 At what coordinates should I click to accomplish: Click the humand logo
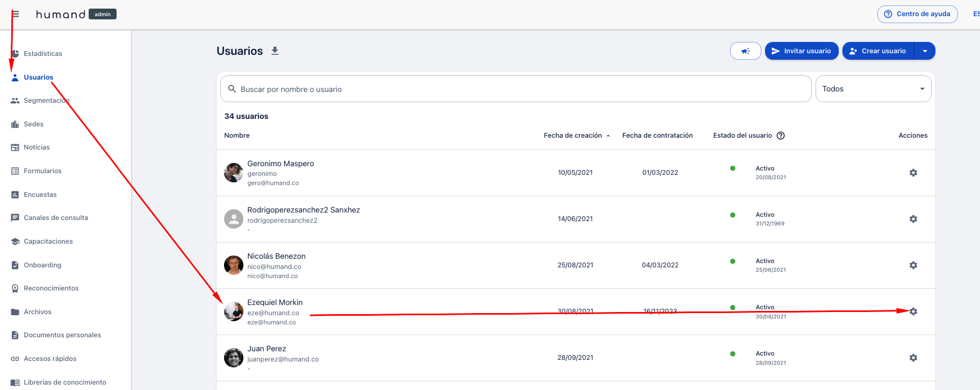[x=61, y=15]
